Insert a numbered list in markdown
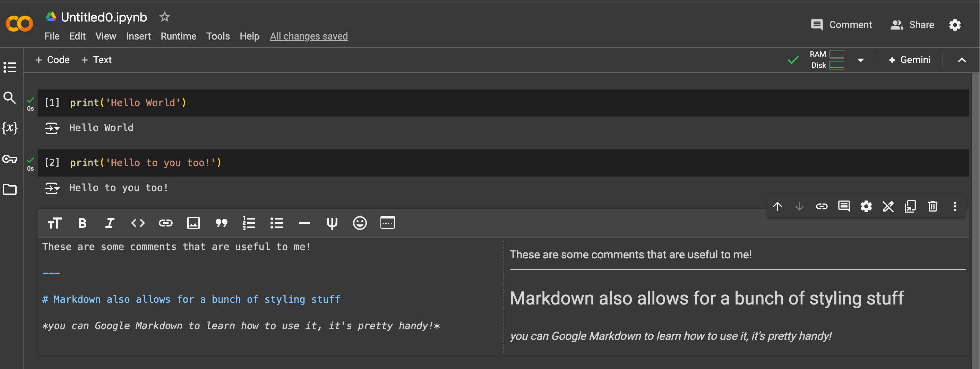Image resolution: width=980 pixels, height=369 pixels. pos(249,223)
